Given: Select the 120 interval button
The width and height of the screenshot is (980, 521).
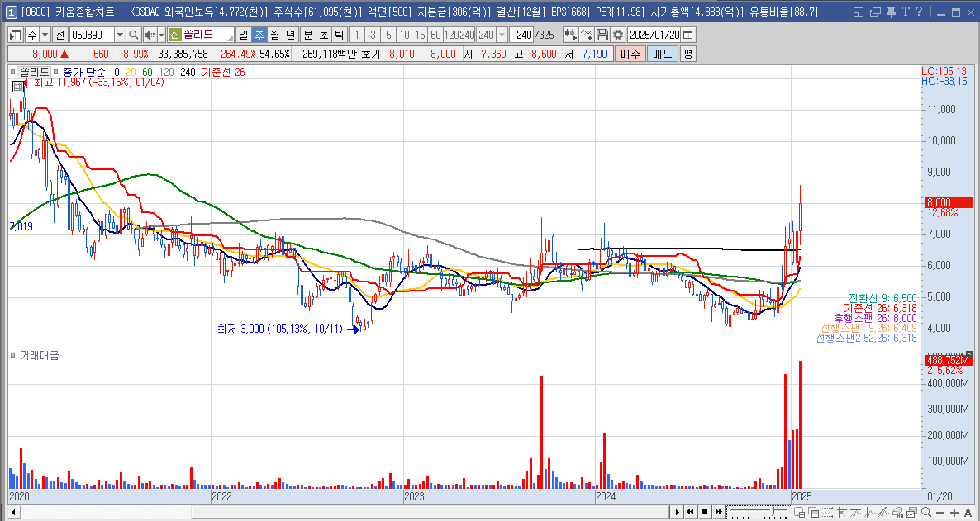Looking at the screenshot, I should point(451,35).
